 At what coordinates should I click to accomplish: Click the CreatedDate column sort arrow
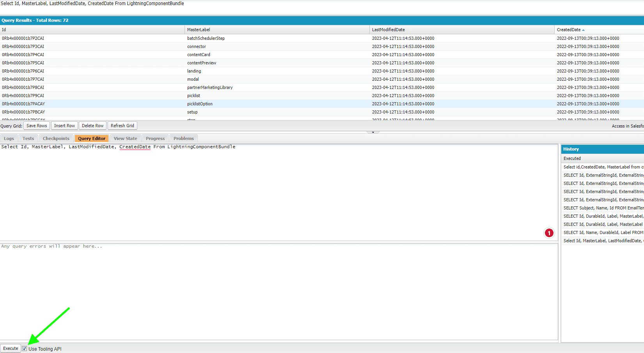coord(583,29)
